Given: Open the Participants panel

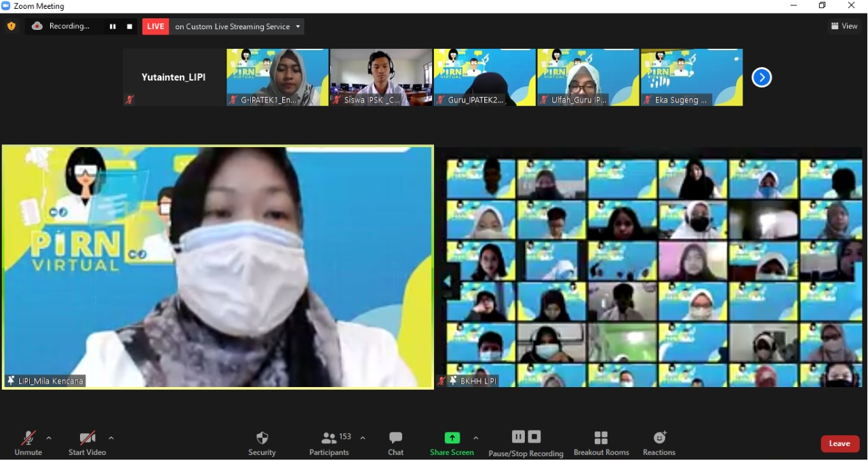Looking at the screenshot, I should click(x=330, y=443).
